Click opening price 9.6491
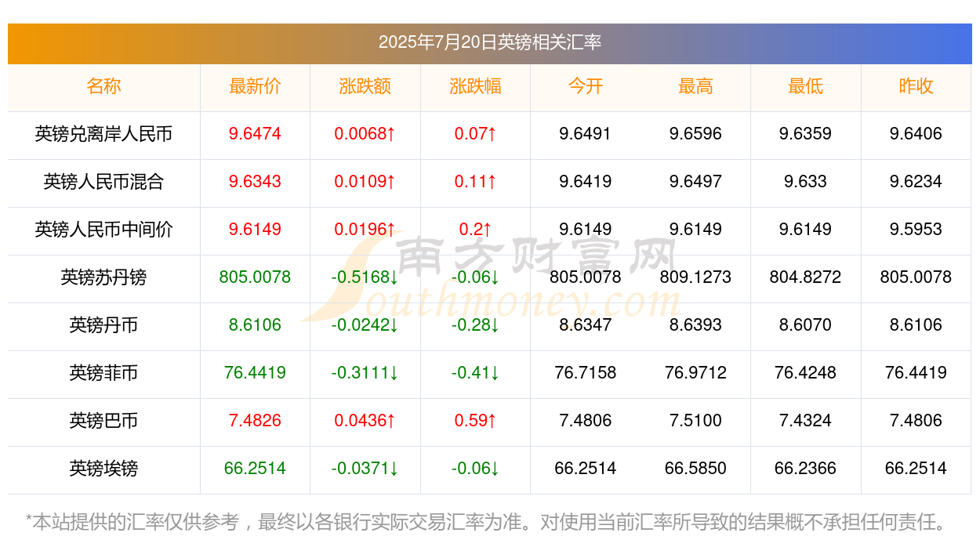The image size is (980, 547). 586,134
